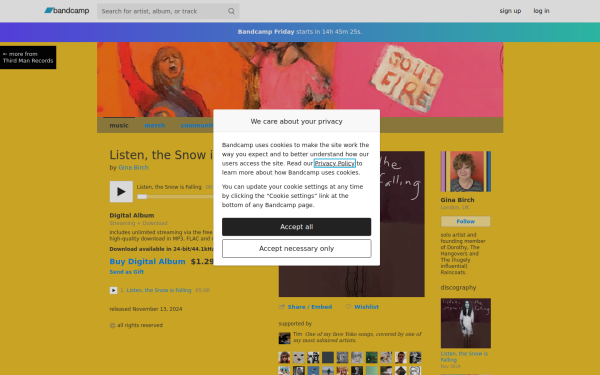Click the $1.29 price text
This screenshot has width=600, height=375.
point(202,261)
